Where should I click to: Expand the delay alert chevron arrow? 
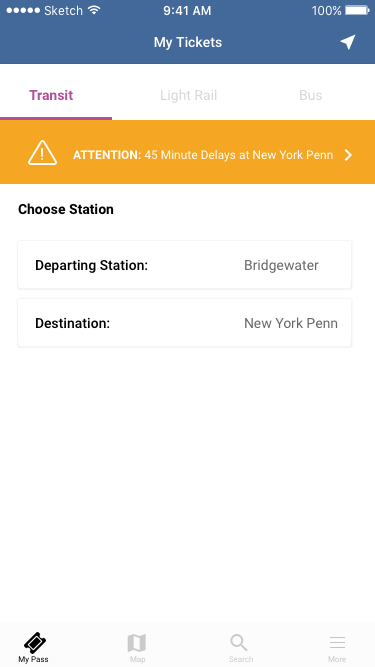pyautogui.click(x=348, y=155)
